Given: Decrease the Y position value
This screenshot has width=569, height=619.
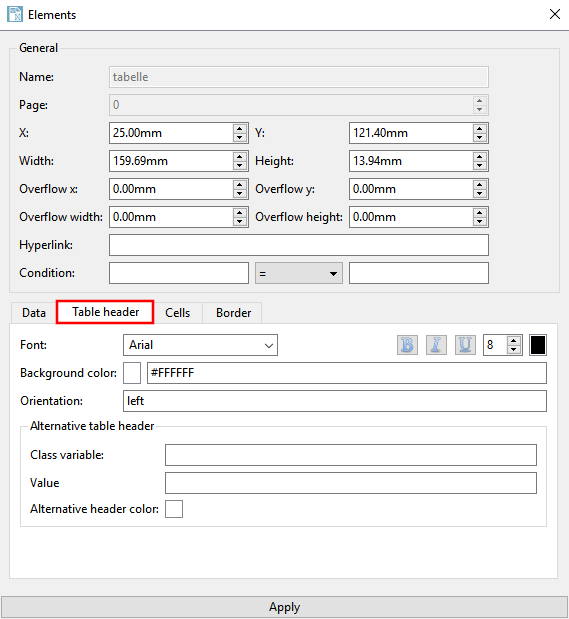Looking at the screenshot, I should pos(479,137).
